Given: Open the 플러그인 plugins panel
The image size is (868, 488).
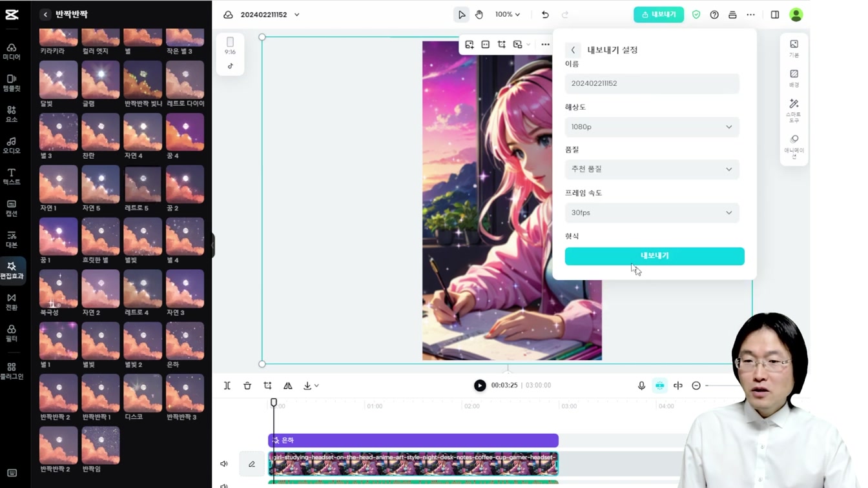Looking at the screenshot, I should [12, 371].
